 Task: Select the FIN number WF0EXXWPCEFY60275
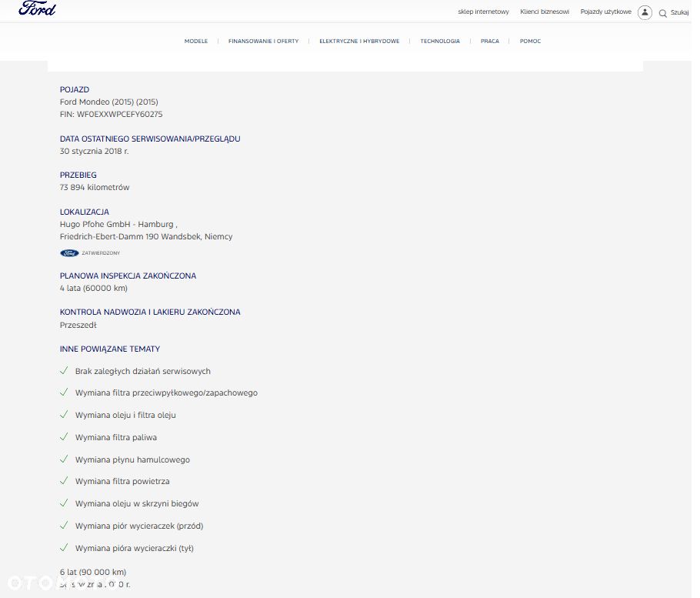coord(120,115)
